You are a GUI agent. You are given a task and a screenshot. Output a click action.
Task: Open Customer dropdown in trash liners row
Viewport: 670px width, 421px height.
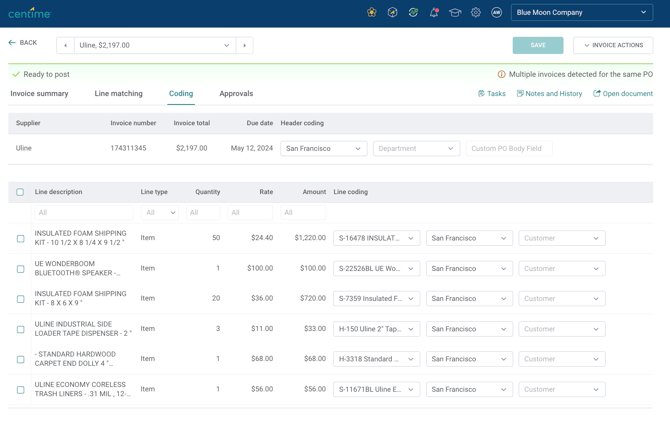[x=562, y=389]
